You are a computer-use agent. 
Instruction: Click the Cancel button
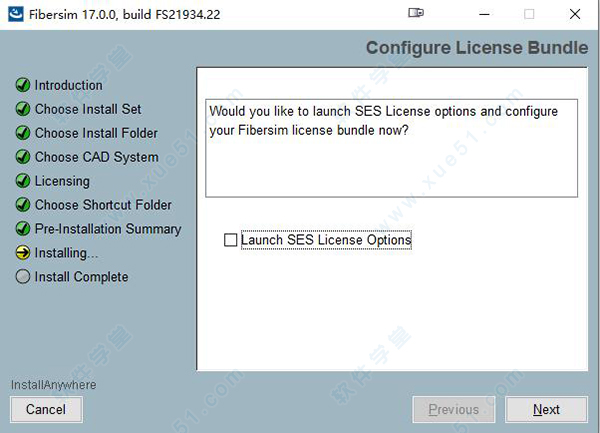coord(46,409)
